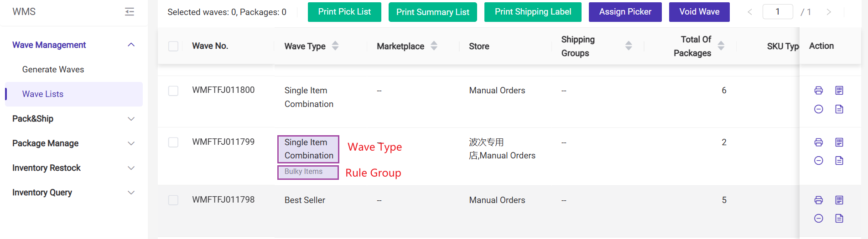868x239 pixels.
Task: Click void circle icon for wave WMFTFJ011798
Action: [819, 219]
